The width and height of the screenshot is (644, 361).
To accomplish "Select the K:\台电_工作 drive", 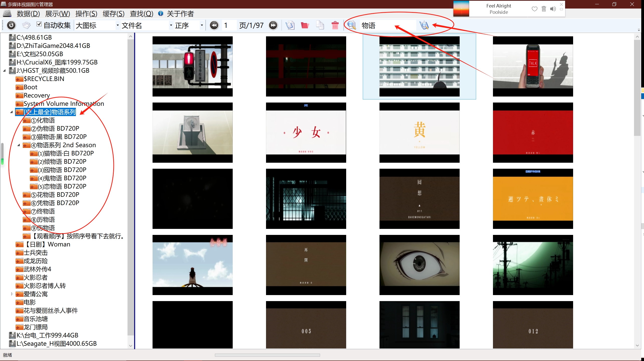I will [x=44, y=335].
